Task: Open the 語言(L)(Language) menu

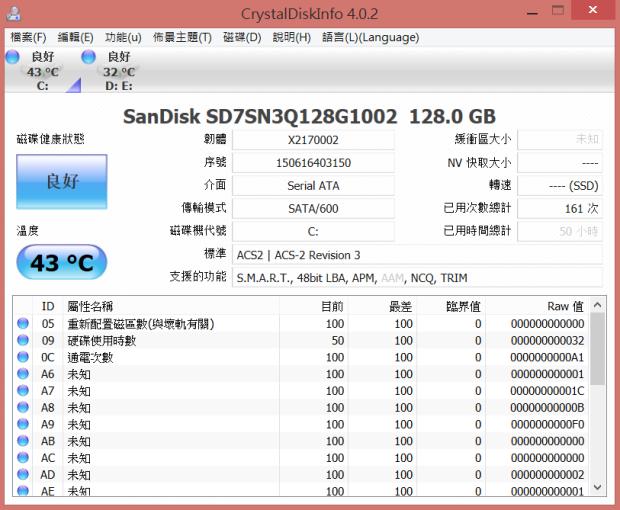Action: [356, 37]
